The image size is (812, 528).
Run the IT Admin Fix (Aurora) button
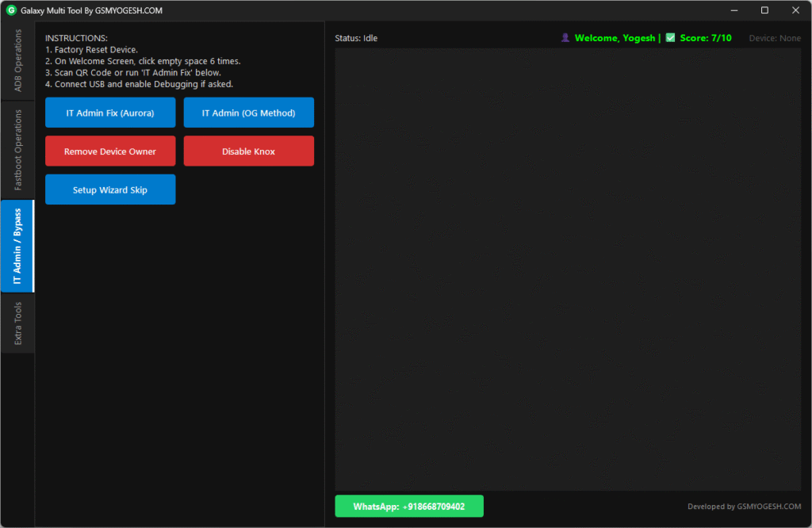(x=110, y=113)
